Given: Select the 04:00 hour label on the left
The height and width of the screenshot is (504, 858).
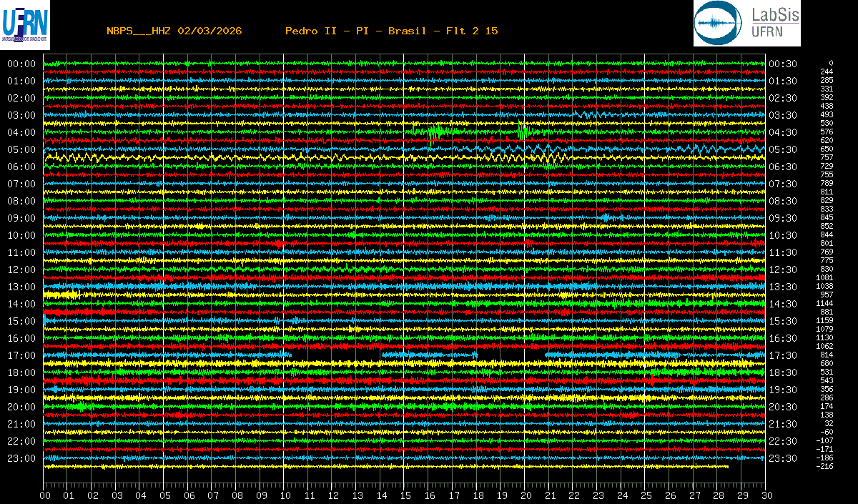Looking at the screenshot, I should tap(21, 132).
